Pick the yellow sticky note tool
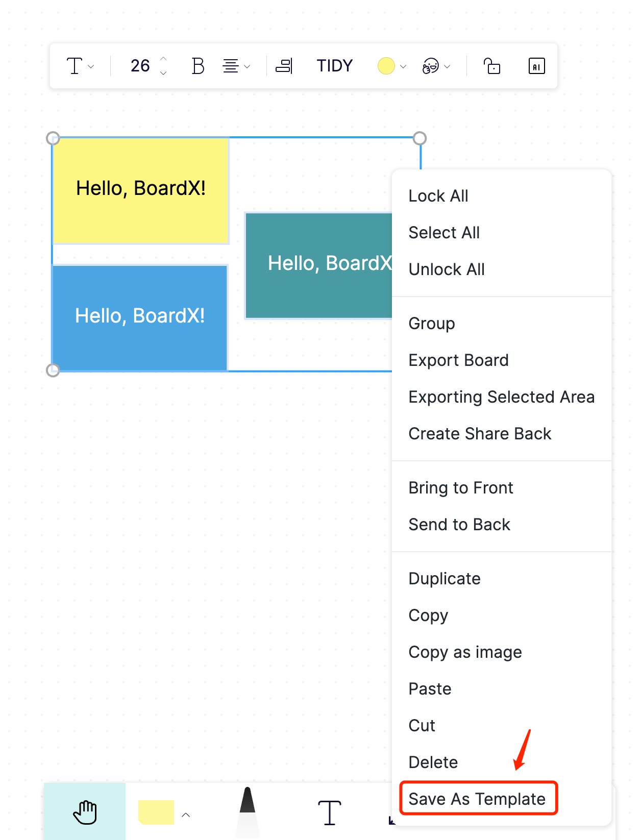Screen dimensions: 641x840 (156, 812)
